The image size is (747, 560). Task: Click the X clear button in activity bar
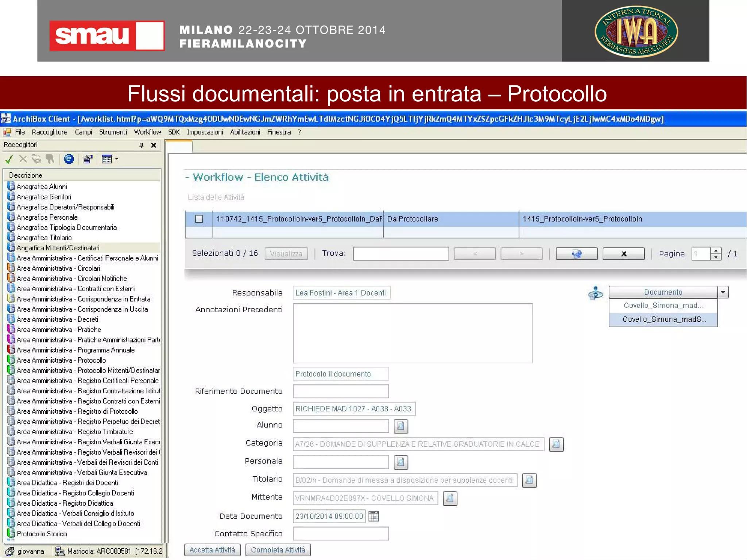(624, 254)
